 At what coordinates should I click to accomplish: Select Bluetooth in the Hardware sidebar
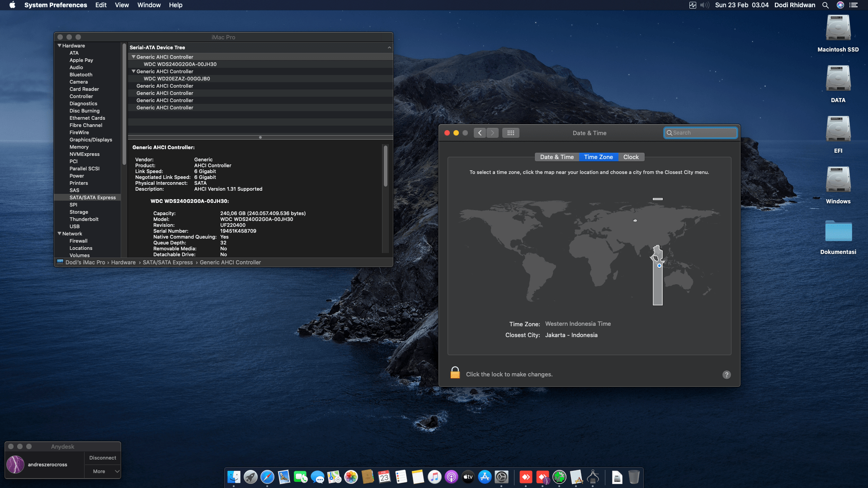81,75
